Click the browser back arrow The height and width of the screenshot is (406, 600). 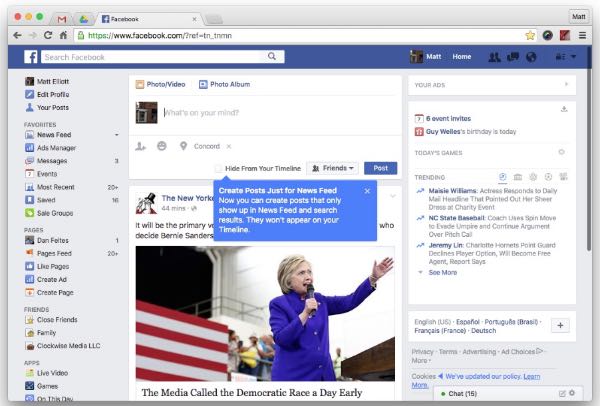tap(17, 35)
